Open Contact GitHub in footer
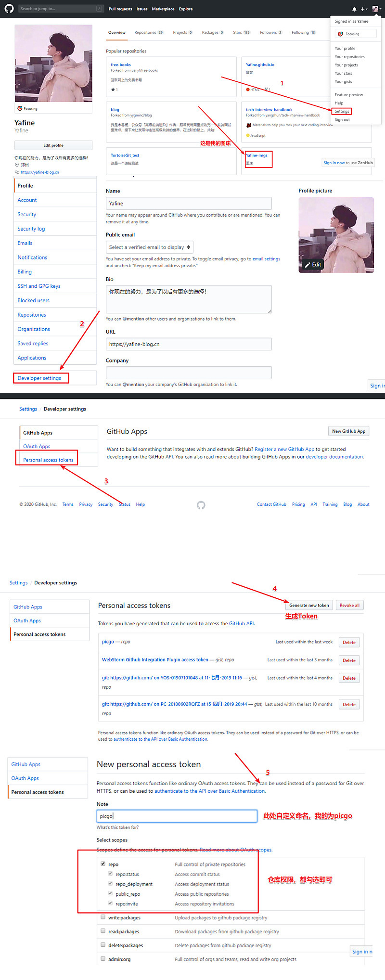This screenshot has height=980, width=385. pyautogui.click(x=271, y=505)
